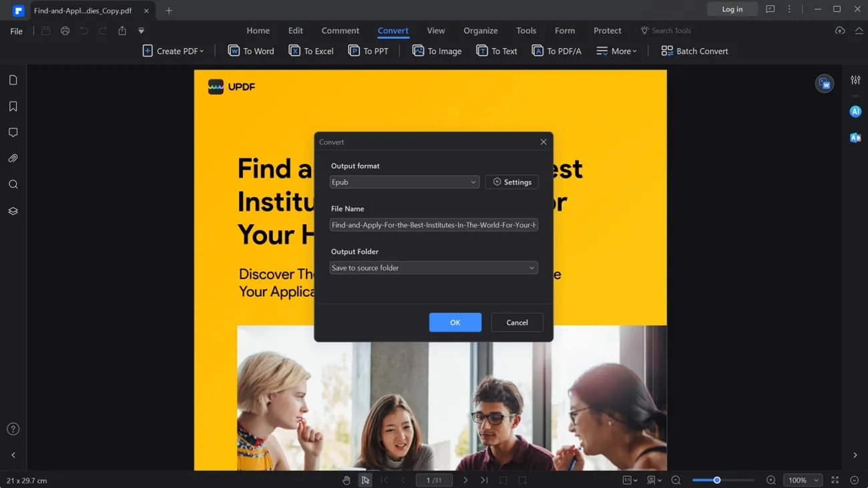Click the Print icon
868x488 pixels.
(65, 31)
